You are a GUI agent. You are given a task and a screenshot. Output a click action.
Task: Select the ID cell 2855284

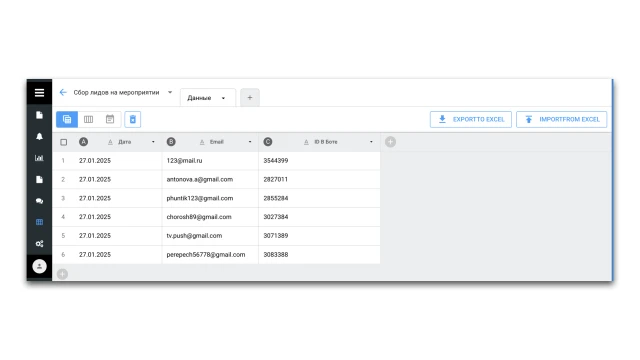(319, 198)
